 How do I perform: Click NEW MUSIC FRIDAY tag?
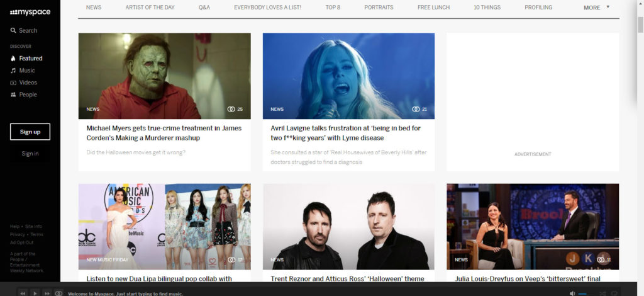point(107,260)
